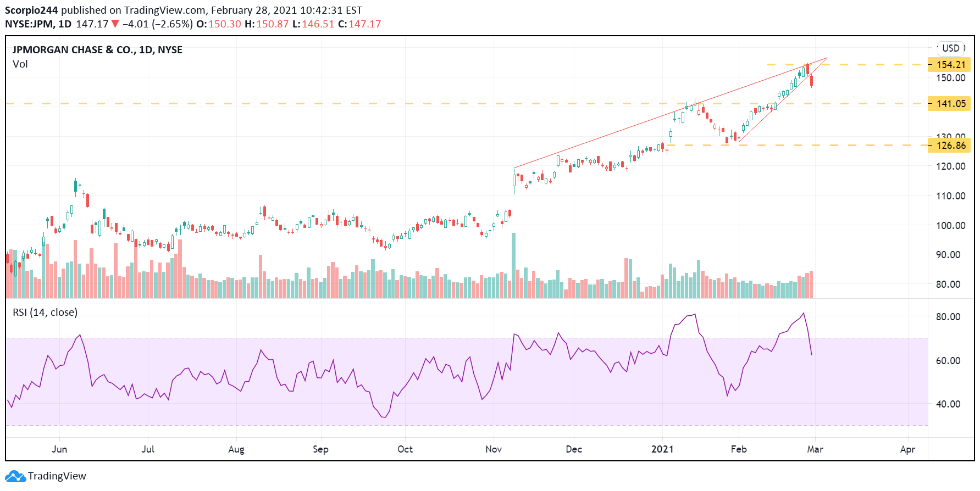Click the closing price value C:147.17
This screenshot has height=491, width=980.
pyautogui.click(x=359, y=24)
